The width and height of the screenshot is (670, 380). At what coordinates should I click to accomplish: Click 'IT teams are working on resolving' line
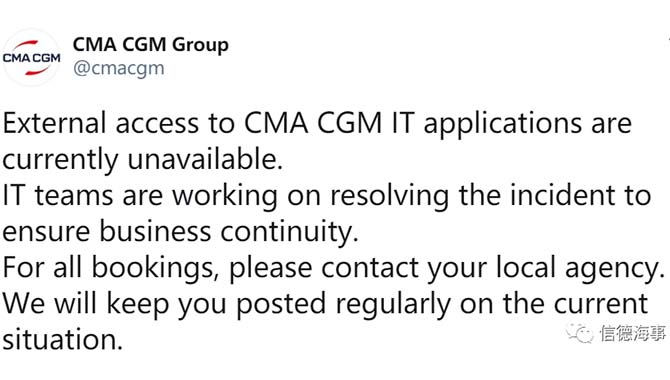click(x=326, y=196)
